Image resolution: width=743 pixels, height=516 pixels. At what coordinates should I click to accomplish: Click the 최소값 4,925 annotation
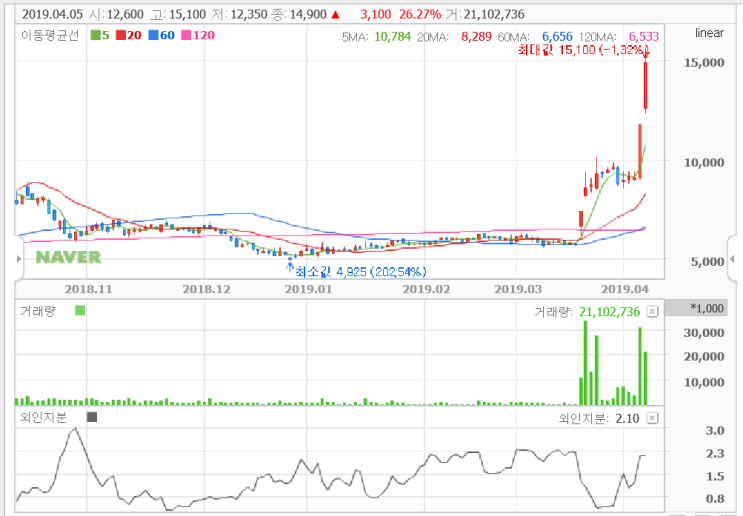(x=361, y=272)
